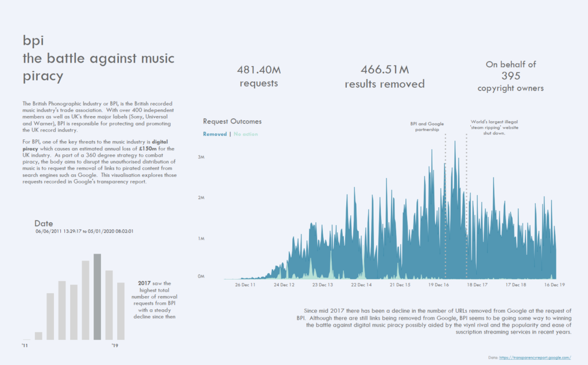Click the darkest, tallest bar in Date chart
The image size is (588, 365).
coord(98,296)
